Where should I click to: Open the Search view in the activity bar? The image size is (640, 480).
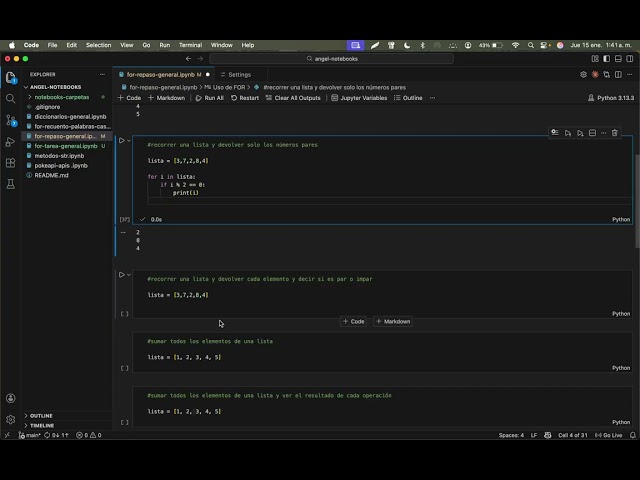(x=11, y=99)
